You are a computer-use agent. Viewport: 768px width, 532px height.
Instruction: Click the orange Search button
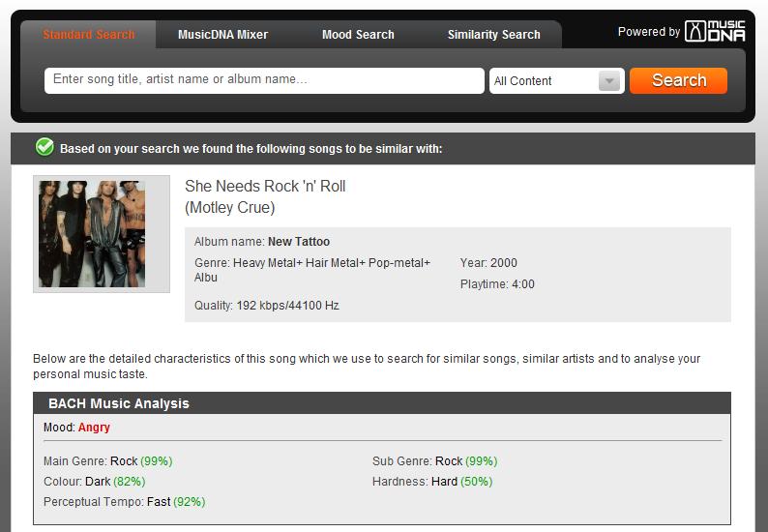678,80
